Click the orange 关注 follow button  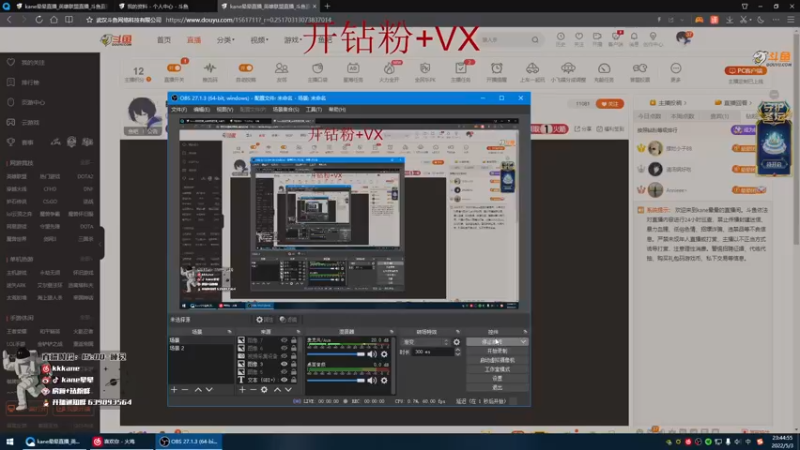[610, 104]
